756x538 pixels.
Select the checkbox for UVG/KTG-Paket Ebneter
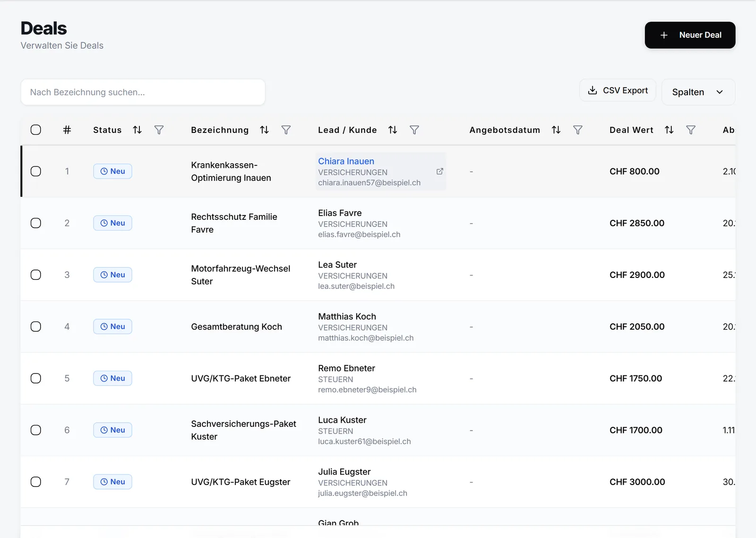36,378
